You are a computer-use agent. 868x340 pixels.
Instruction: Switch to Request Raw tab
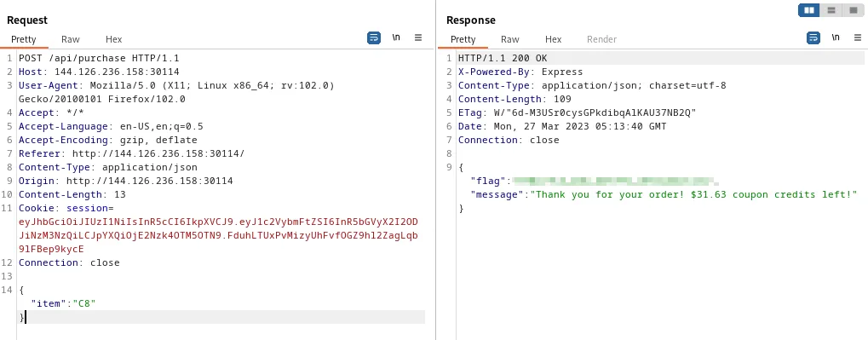[x=71, y=39]
